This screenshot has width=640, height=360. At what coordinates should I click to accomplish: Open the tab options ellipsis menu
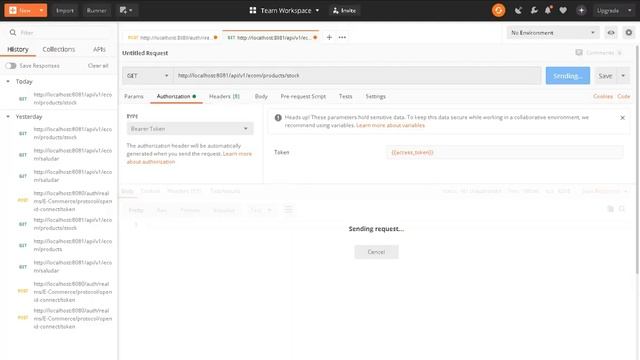pyautogui.click(x=342, y=37)
